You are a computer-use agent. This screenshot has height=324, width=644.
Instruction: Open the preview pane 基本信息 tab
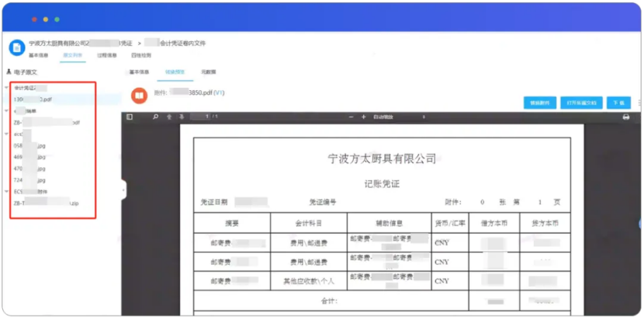pos(139,72)
